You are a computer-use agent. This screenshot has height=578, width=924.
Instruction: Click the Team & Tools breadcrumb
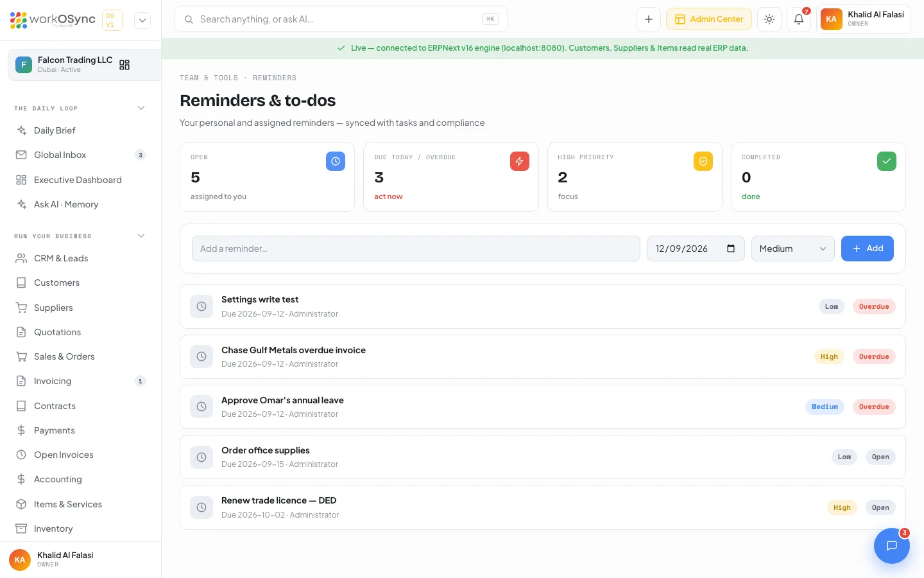209,78
